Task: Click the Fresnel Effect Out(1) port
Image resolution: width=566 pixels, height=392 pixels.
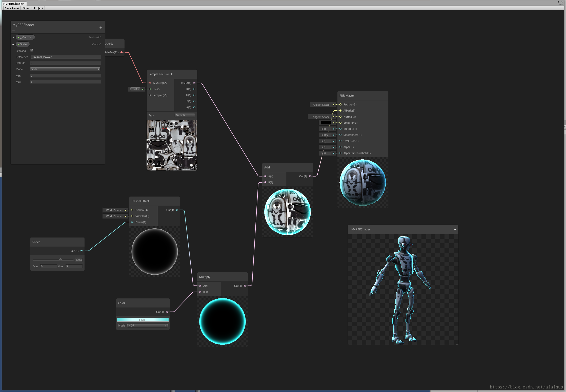Action: pyautogui.click(x=177, y=210)
